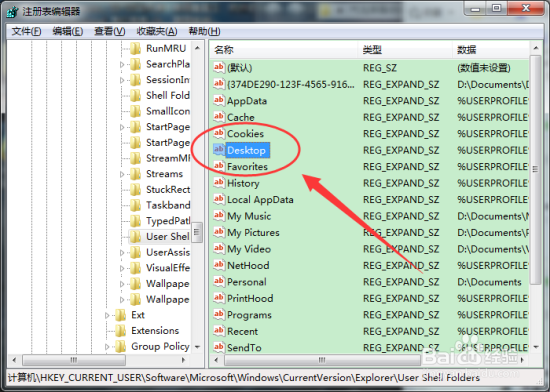The width and height of the screenshot is (550, 392).
Task: Click the string icon beside Cookies
Action: point(219,133)
